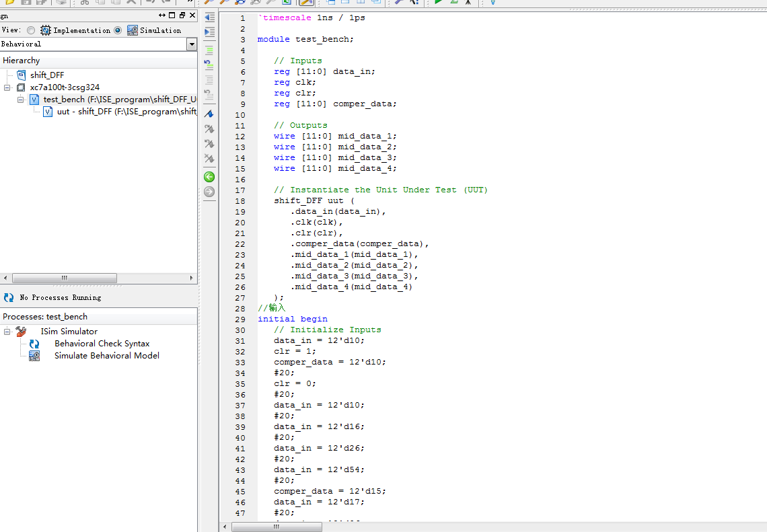Image resolution: width=767 pixels, height=532 pixels.
Task: Click the decrease indent icon in editor toolbar
Action: pyautogui.click(x=209, y=17)
